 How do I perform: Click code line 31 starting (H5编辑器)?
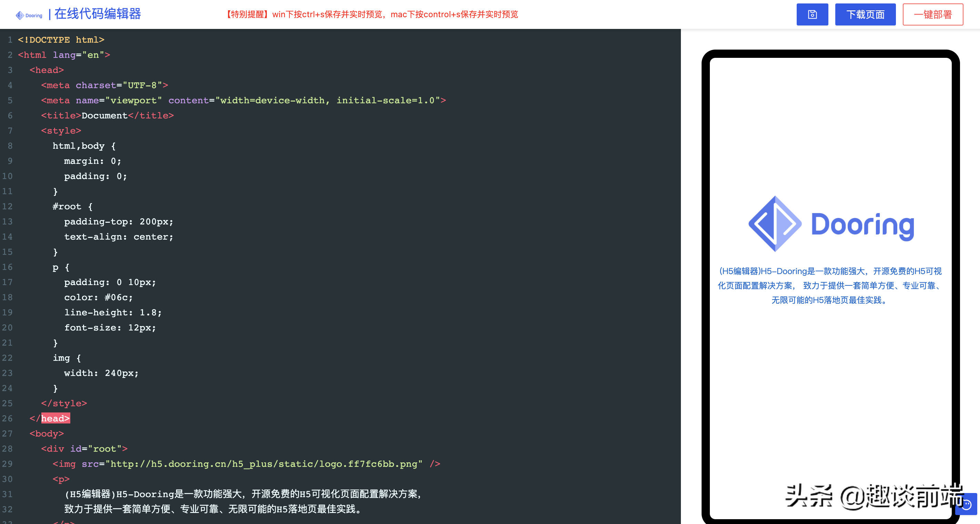point(243,494)
